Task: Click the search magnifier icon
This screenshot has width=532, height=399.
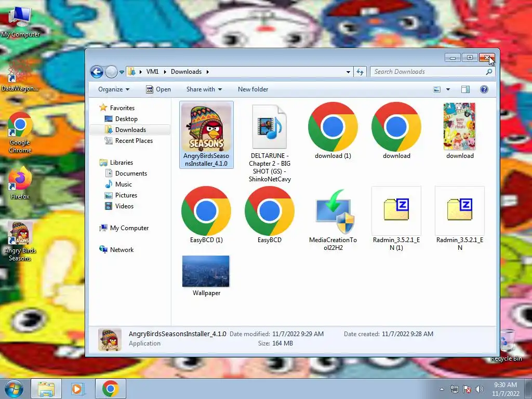Action: 489,72
